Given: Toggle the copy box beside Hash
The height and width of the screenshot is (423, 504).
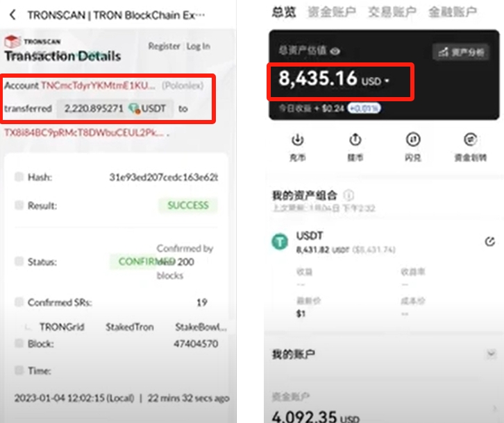Looking at the screenshot, I should pyautogui.click(x=19, y=177).
